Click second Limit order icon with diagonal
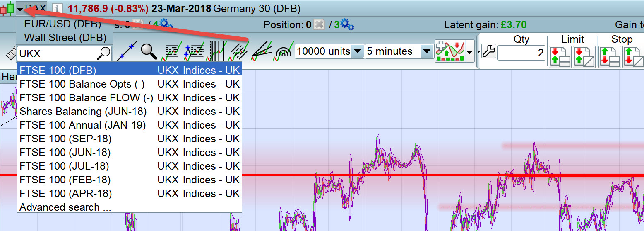Image resolution: width=644 pixels, height=231 pixels. (x=584, y=57)
